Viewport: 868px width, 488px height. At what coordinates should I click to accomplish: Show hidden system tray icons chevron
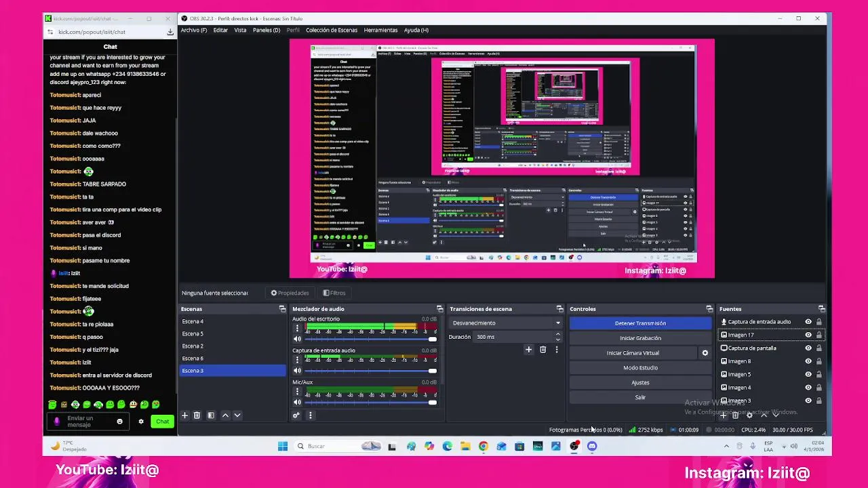tap(726, 446)
